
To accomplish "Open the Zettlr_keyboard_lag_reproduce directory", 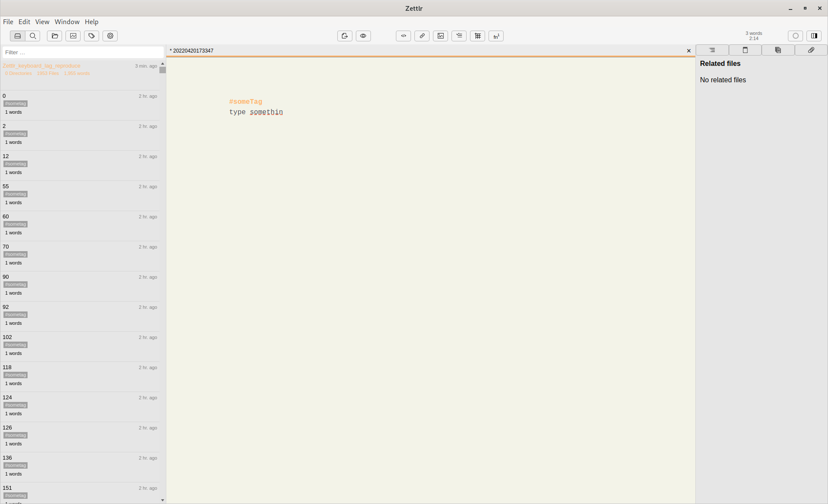I will click(x=41, y=66).
